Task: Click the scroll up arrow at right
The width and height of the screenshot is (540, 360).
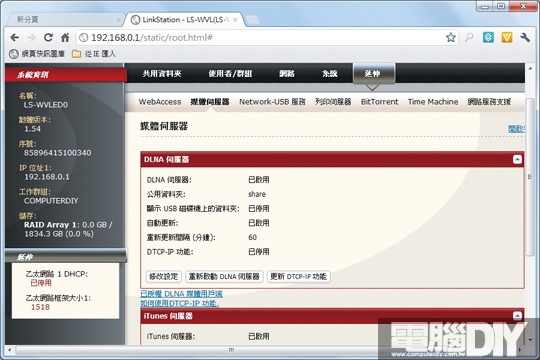Action: coord(530,68)
